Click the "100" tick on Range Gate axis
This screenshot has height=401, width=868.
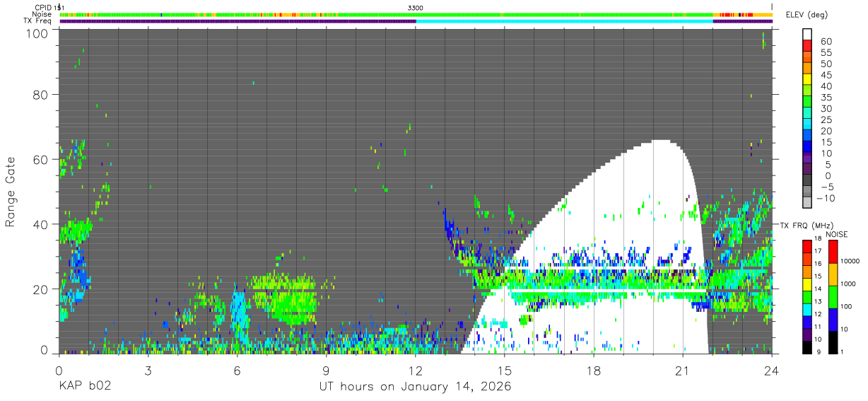click(x=39, y=34)
